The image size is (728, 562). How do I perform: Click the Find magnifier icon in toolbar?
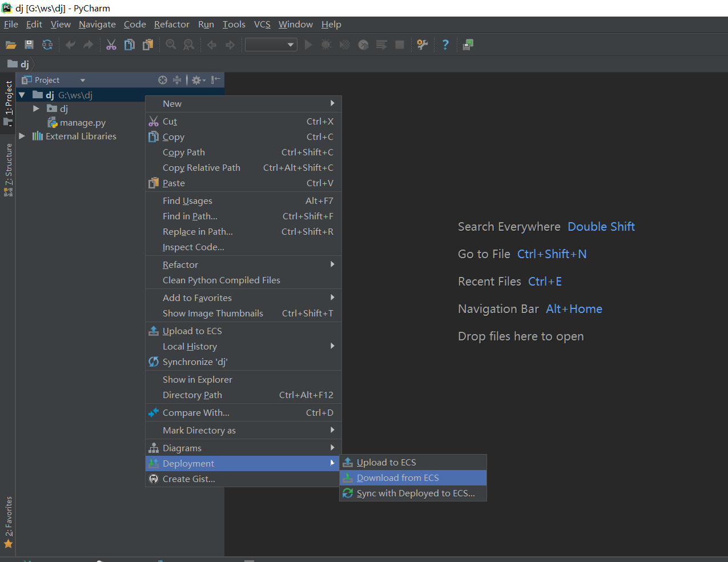point(171,45)
